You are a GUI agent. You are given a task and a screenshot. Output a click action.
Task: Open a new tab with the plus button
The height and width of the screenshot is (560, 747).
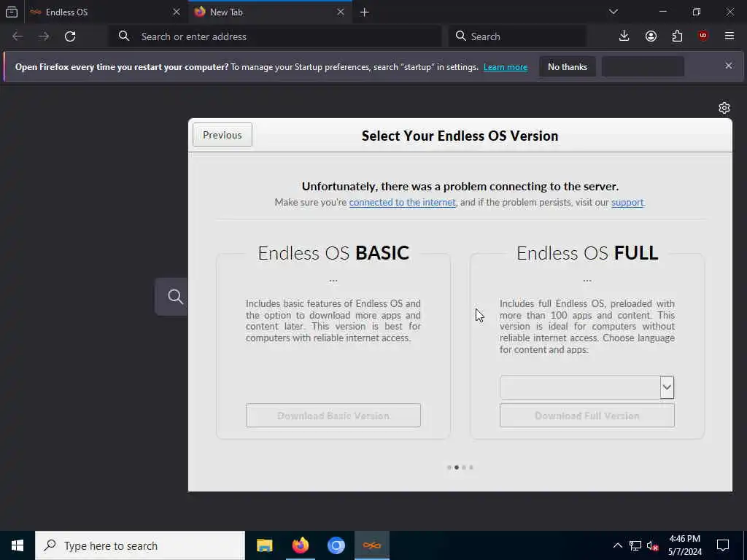point(365,12)
